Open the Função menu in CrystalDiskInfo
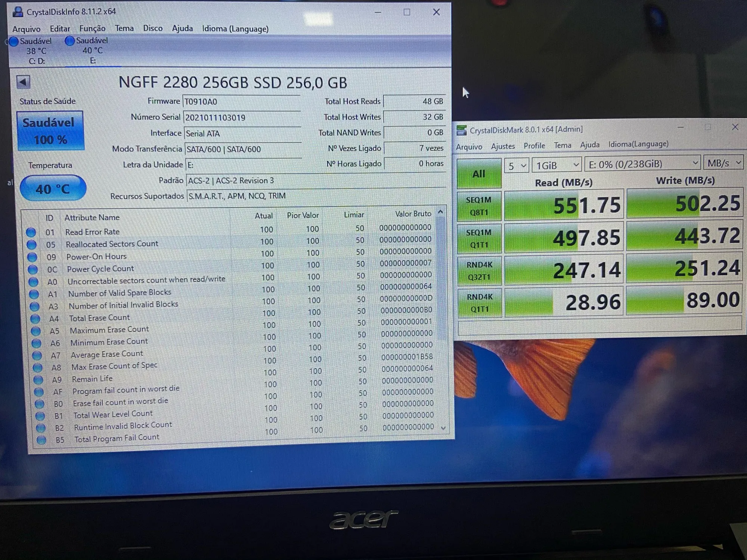The width and height of the screenshot is (747, 560). click(92, 29)
